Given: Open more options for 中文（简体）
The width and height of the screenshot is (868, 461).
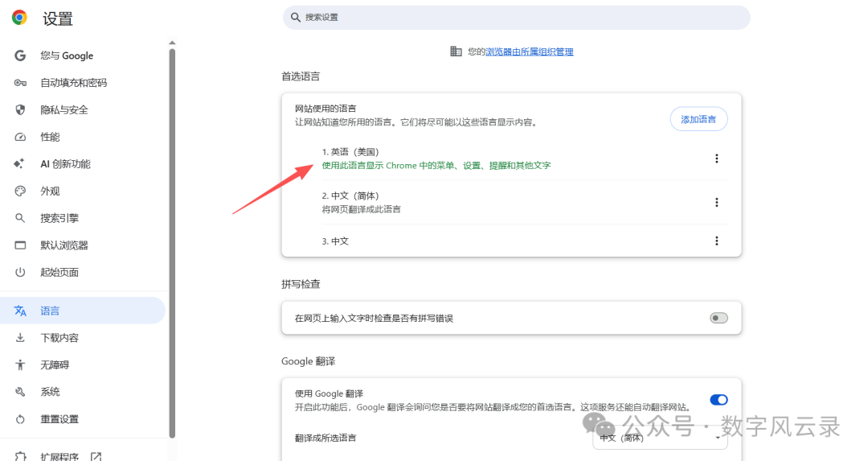Looking at the screenshot, I should (x=716, y=202).
